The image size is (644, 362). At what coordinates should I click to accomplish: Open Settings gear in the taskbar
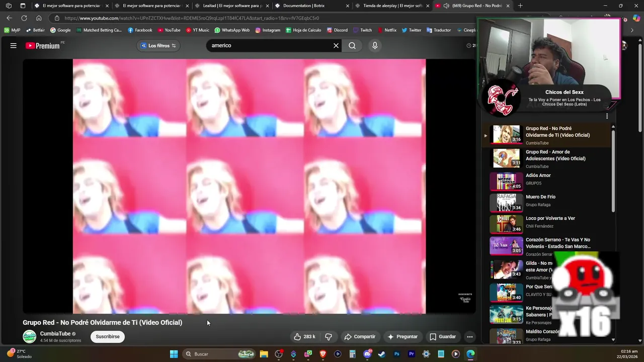[x=426, y=354]
